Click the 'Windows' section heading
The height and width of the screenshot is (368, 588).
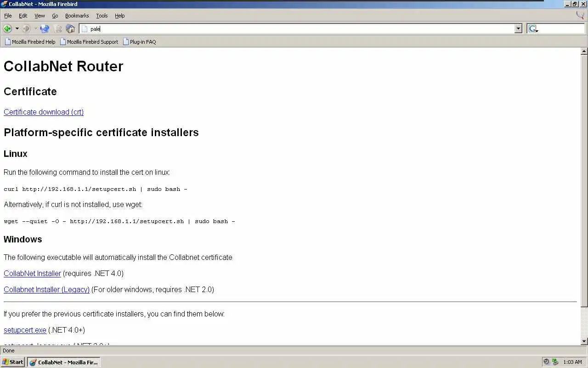tap(23, 239)
